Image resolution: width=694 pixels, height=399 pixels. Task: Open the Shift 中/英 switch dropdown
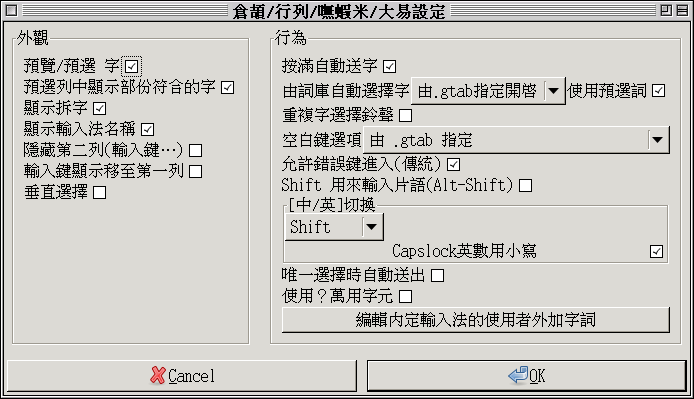(x=334, y=227)
